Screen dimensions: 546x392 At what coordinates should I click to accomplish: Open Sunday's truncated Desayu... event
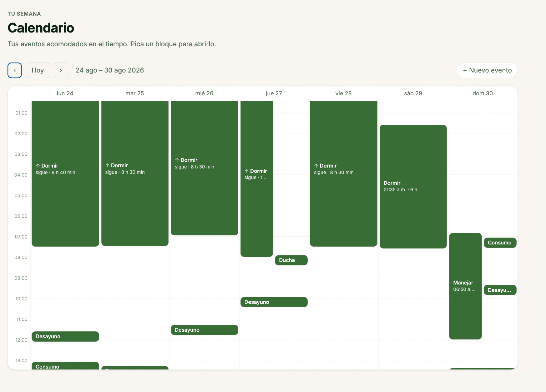tap(500, 290)
